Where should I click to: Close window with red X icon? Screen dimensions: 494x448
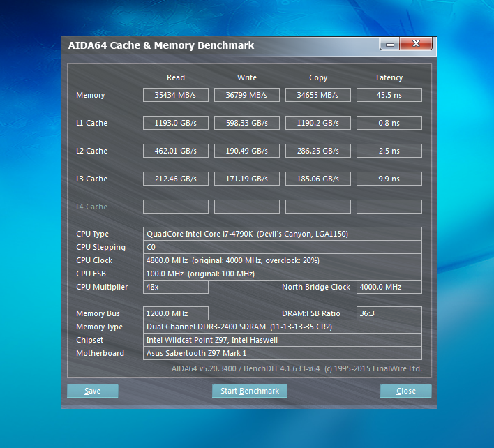[416, 43]
